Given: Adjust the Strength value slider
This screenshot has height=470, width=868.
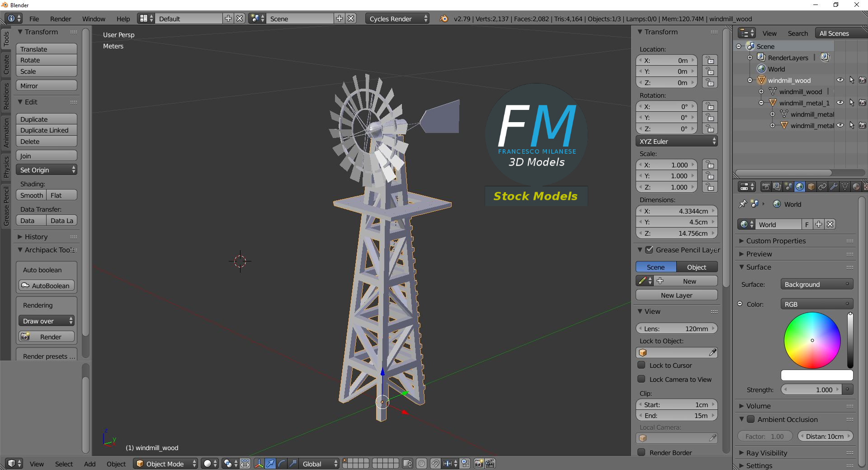Looking at the screenshot, I should (812, 389).
